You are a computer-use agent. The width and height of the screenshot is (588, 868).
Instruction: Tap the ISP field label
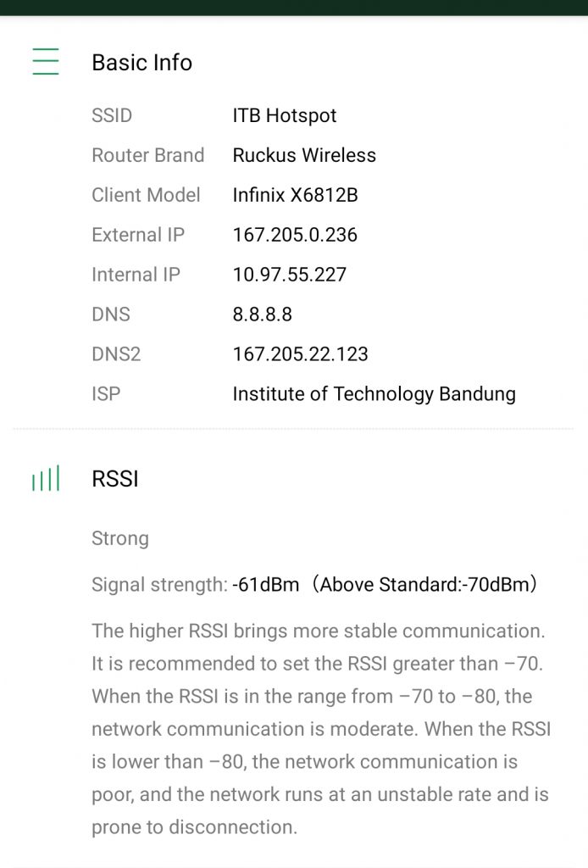coord(106,394)
